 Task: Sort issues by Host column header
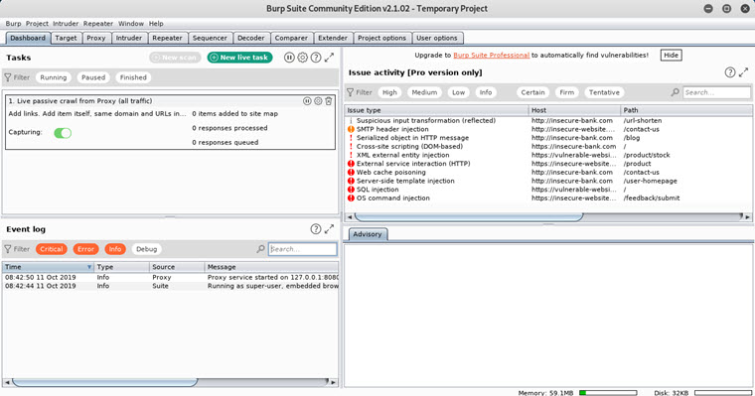click(x=574, y=110)
